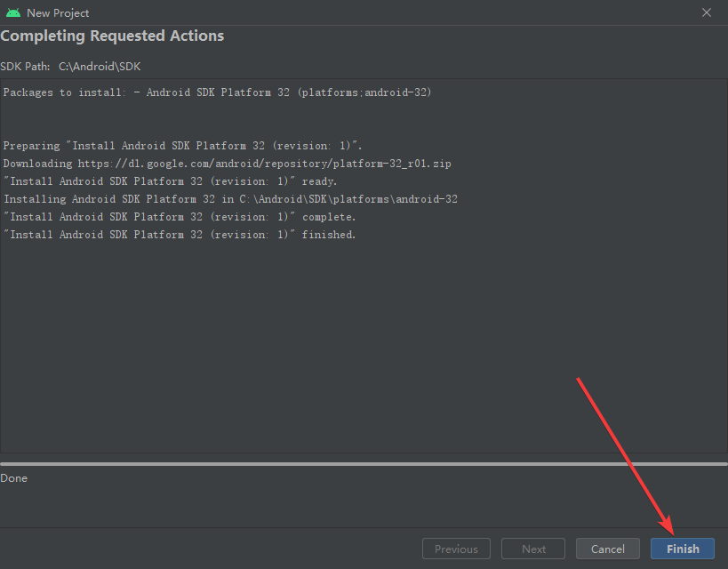Click the Cancel button
The image size is (728, 569).
coord(608,549)
